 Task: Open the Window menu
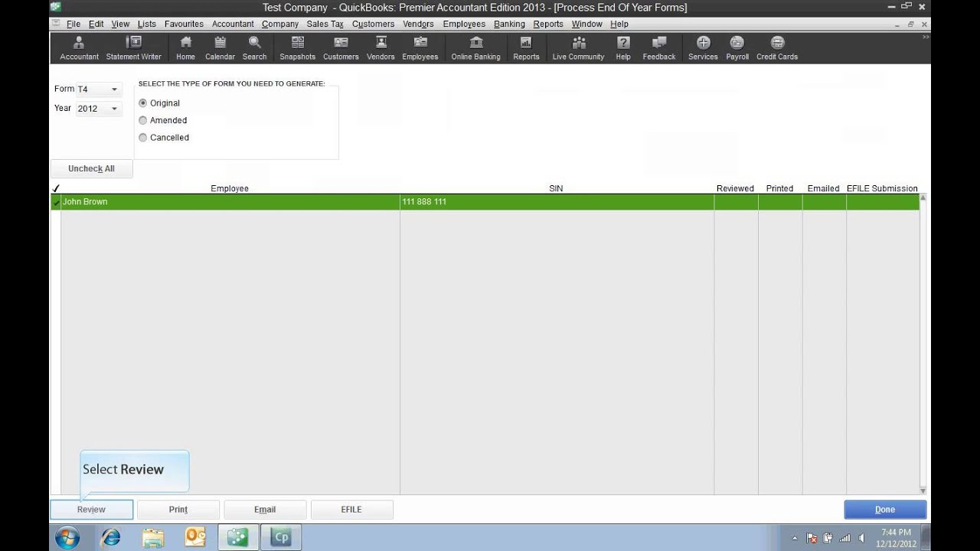[x=587, y=24]
